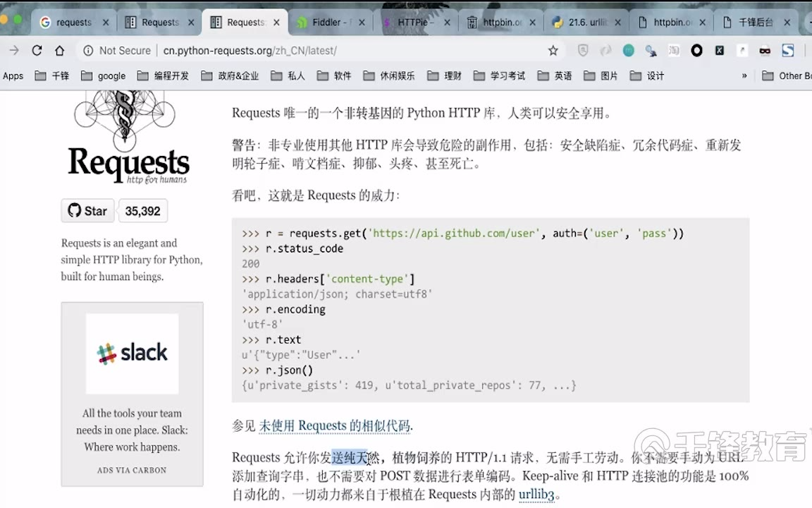Click the address bar URL field
Viewport: 812px width, 508px height.
[x=317, y=51]
